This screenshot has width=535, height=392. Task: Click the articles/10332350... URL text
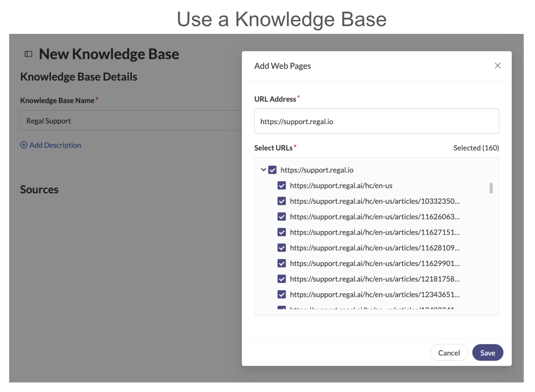click(375, 201)
